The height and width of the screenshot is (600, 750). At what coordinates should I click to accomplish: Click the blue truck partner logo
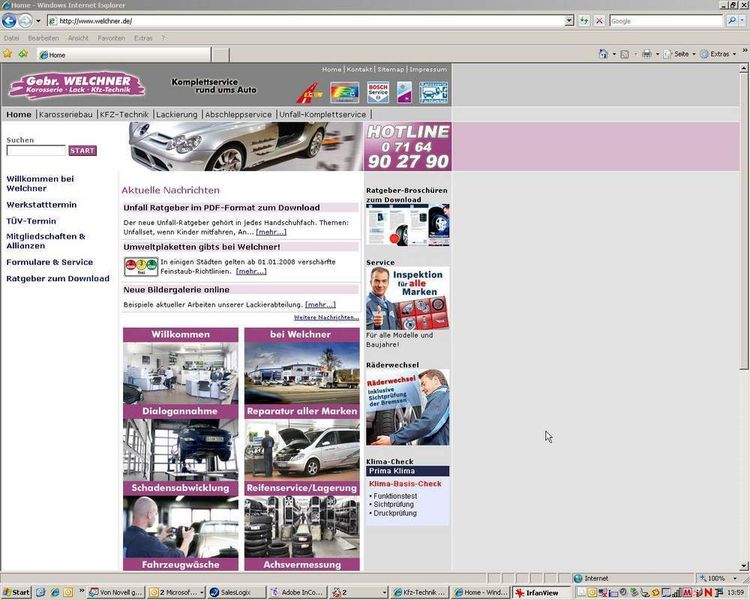[433, 92]
